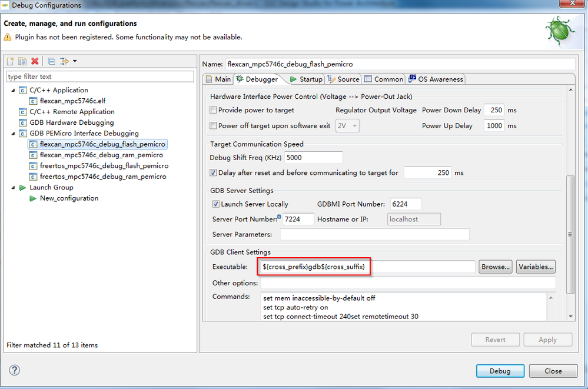Image resolution: width=588 pixels, height=389 pixels.
Task: Click the delay after reset ms field
Action: 427,172
